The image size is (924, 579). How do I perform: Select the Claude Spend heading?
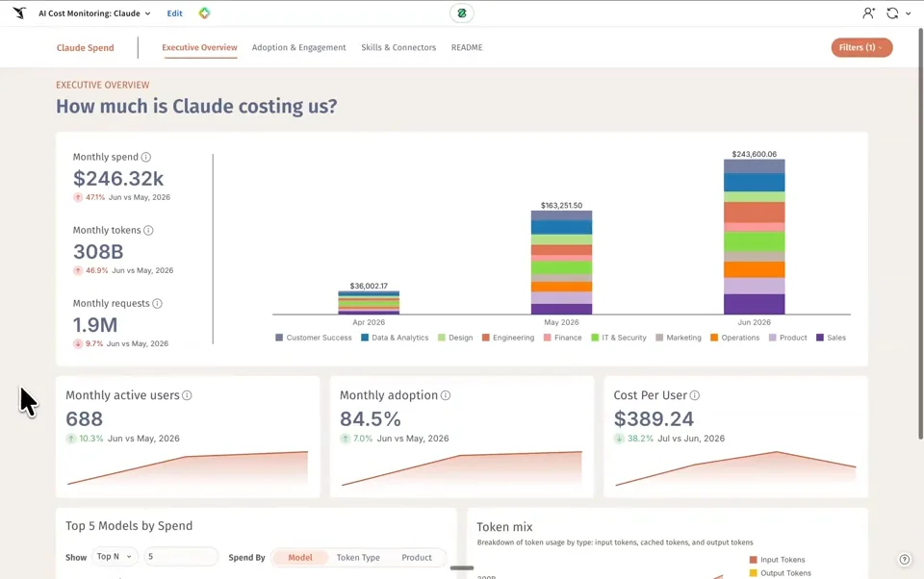coord(86,48)
